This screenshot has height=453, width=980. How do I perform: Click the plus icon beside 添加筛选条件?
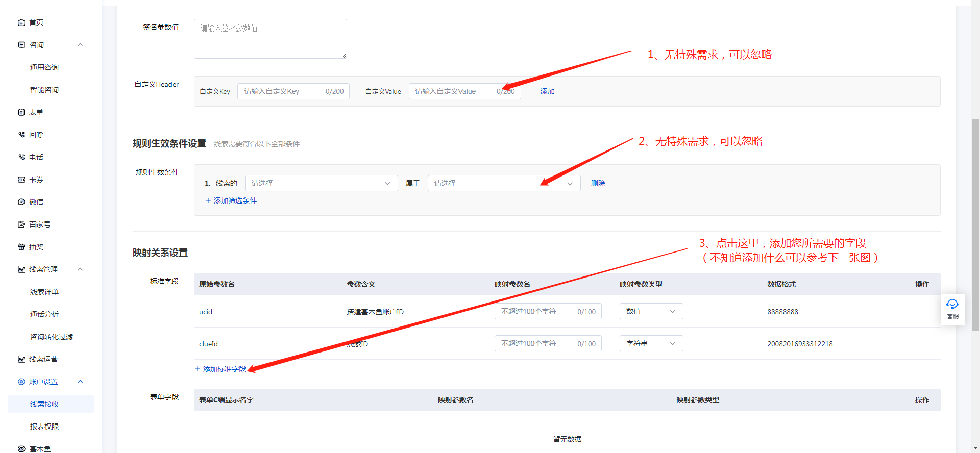coord(208,200)
